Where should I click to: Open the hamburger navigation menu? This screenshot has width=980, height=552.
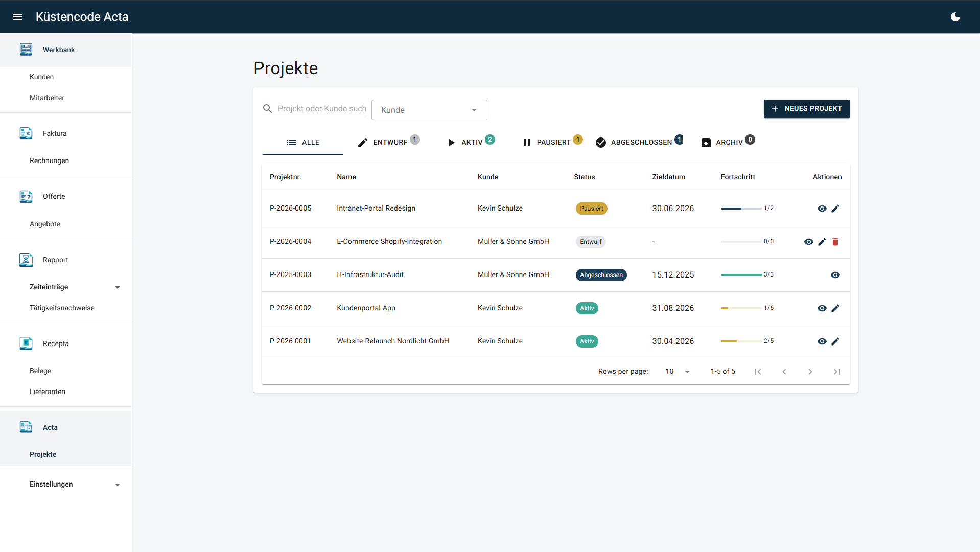17,17
